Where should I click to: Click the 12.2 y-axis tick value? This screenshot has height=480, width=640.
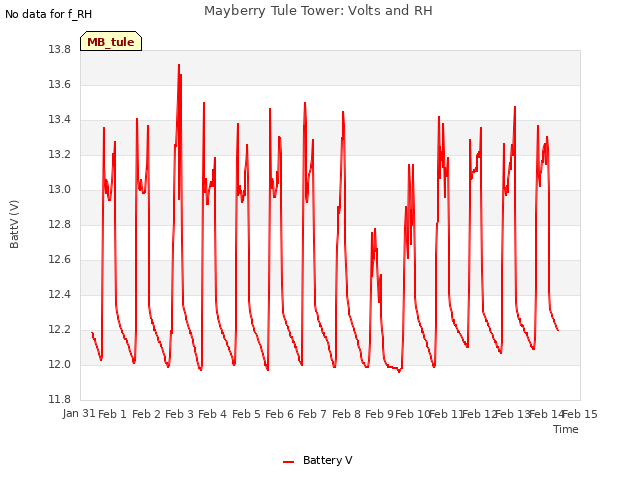60,329
